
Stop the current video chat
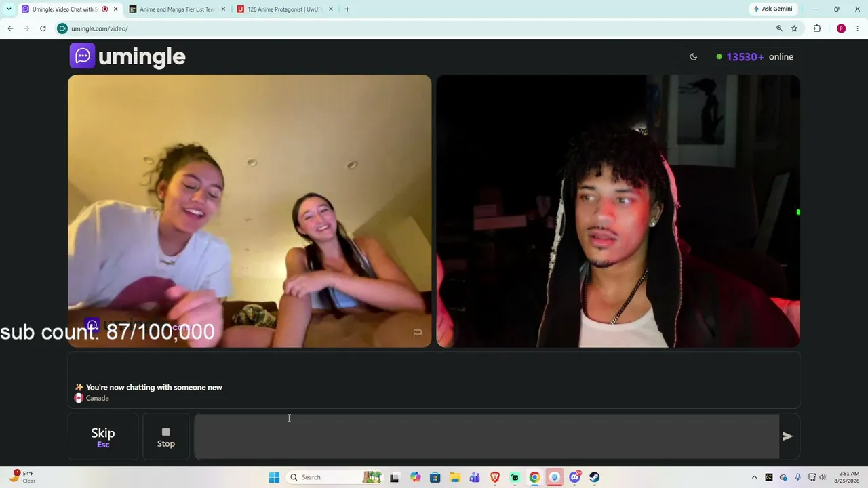[x=166, y=436]
